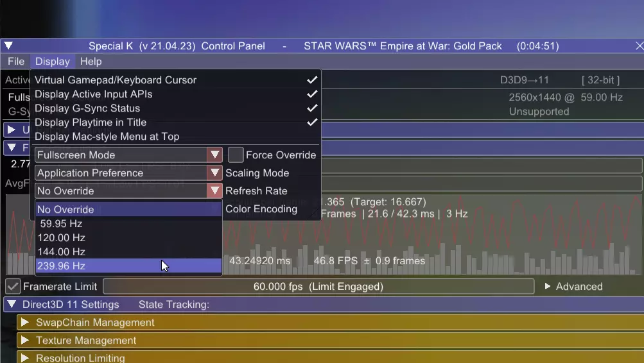Click the 2560x1440 resolution text
The height and width of the screenshot is (363, 644).
pos(534,97)
